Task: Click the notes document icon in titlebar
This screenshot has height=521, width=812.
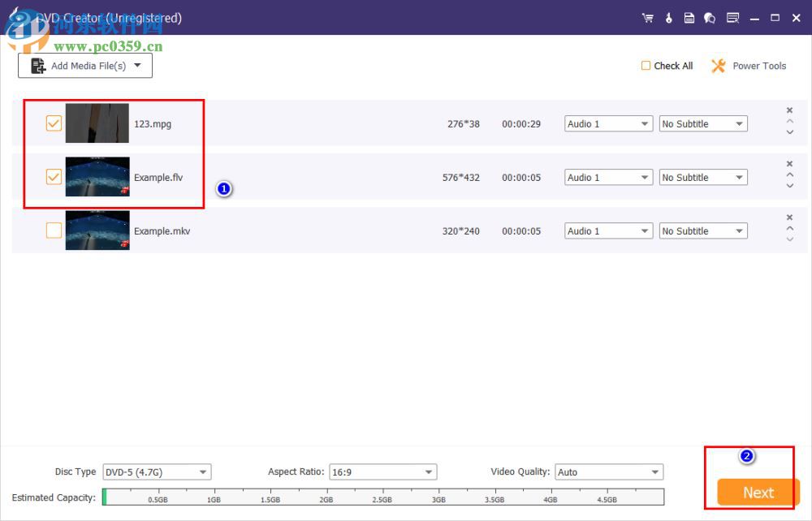Action: click(x=689, y=17)
